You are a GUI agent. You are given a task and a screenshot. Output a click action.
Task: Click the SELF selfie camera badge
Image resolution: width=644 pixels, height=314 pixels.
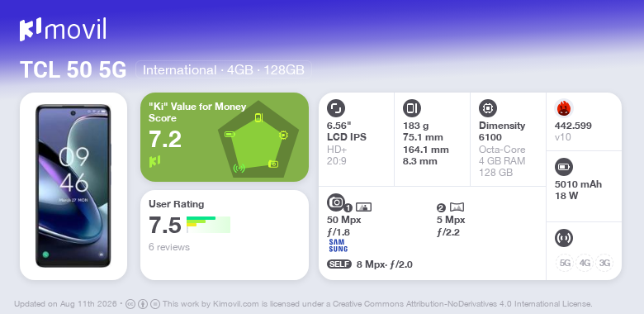339,264
